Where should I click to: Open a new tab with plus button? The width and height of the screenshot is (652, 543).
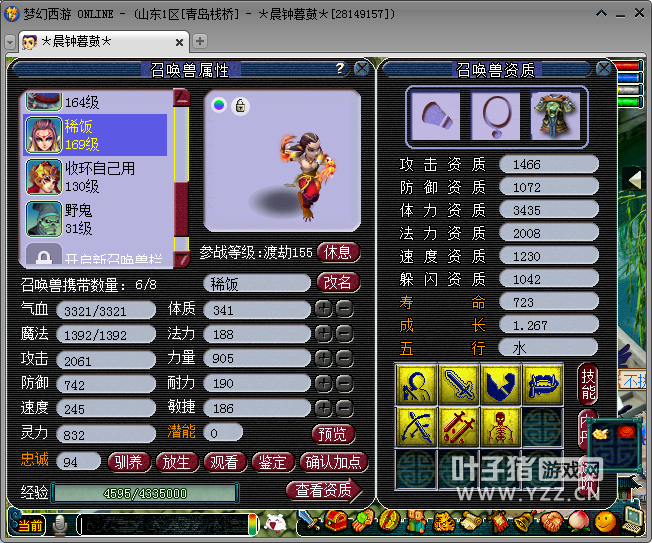[200, 41]
